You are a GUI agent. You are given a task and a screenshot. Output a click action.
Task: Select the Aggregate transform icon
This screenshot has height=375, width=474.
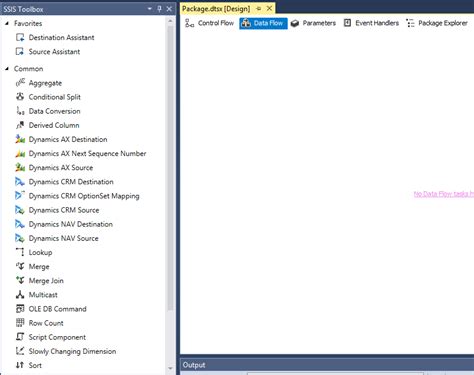click(x=20, y=83)
